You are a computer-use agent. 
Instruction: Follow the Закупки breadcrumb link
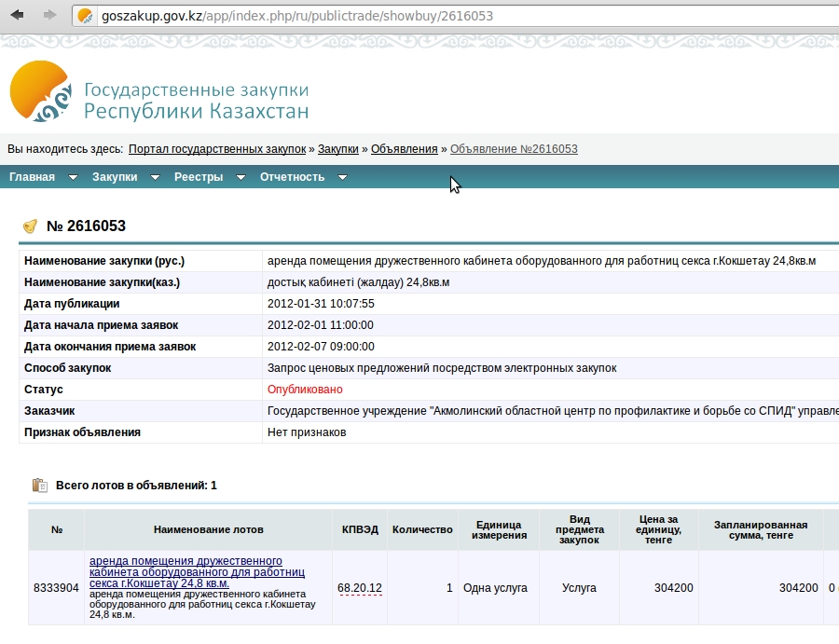338,149
